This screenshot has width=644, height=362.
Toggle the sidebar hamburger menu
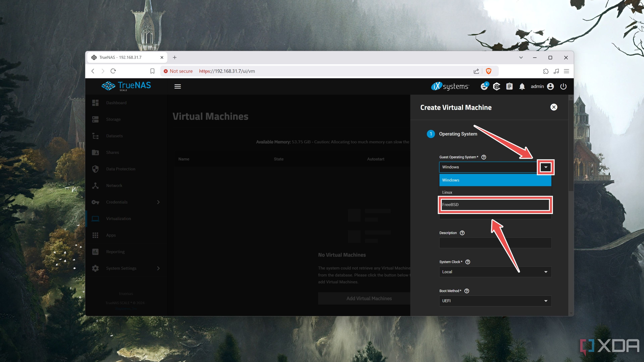click(177, 86)
